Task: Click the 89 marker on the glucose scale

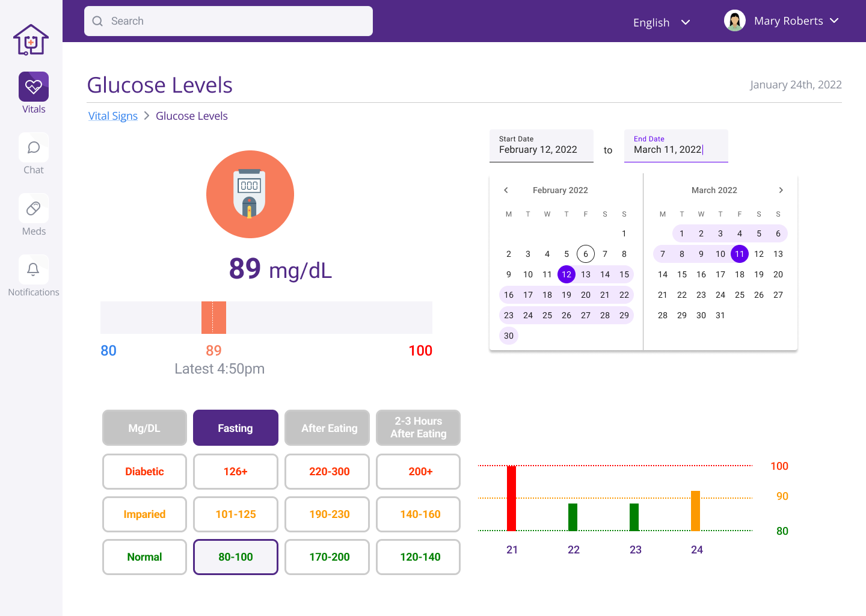Action: (x=213, y=318)
